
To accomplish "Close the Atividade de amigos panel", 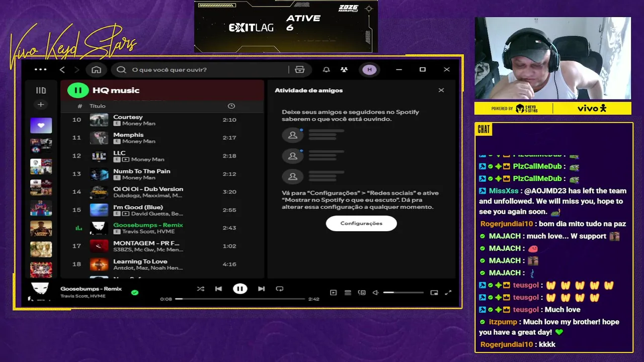I will pyautogui.click(x=441, y=90).
